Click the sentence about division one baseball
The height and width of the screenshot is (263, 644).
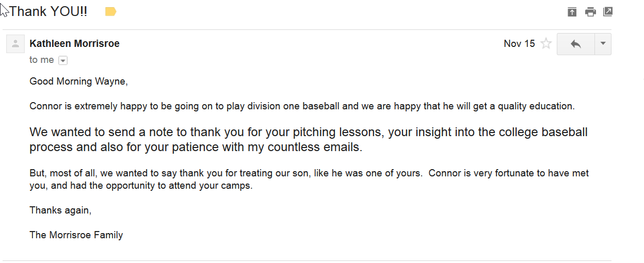click(302, 107)
